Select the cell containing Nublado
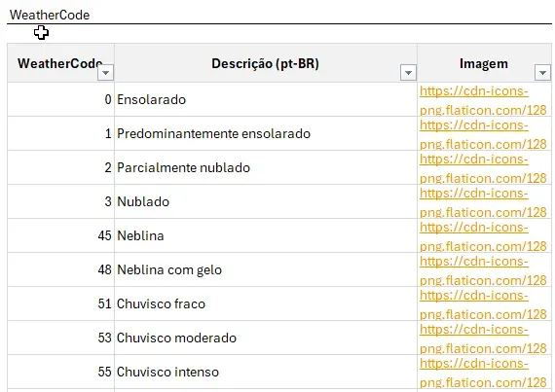 click(266, 201)
